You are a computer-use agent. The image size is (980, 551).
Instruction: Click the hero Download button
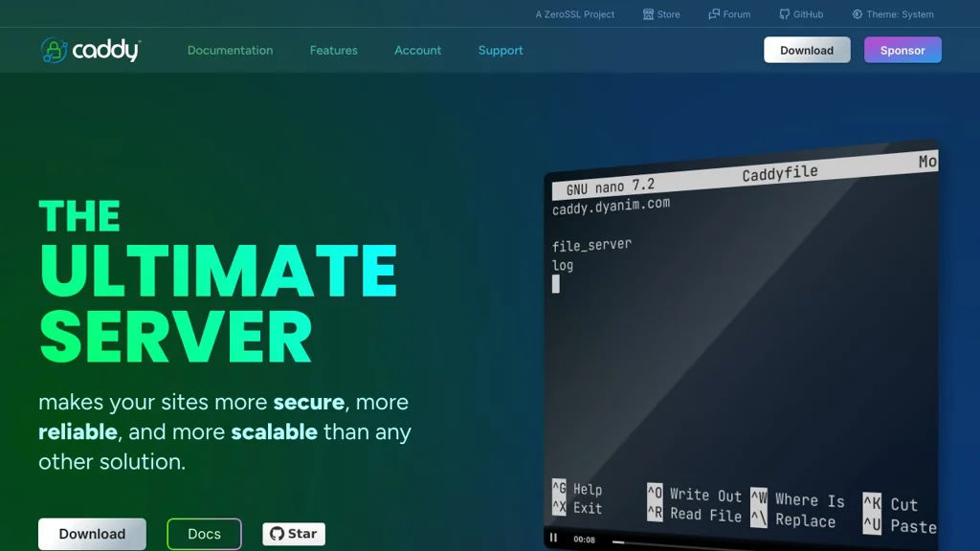92,534
